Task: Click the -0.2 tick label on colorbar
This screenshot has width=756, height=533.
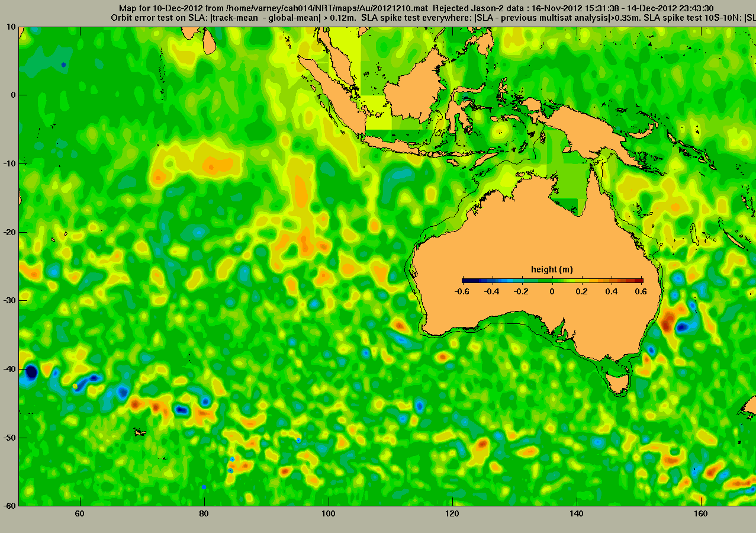Action: click(x=522, y=291)
